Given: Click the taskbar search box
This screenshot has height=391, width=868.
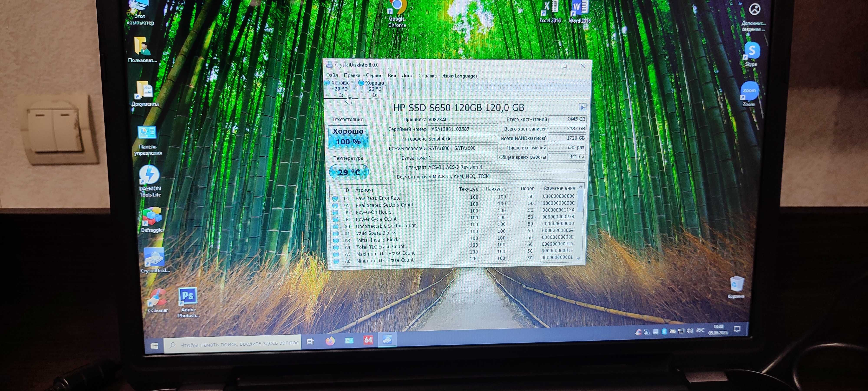Looking at the screenshot, I should tap(232, 344).
